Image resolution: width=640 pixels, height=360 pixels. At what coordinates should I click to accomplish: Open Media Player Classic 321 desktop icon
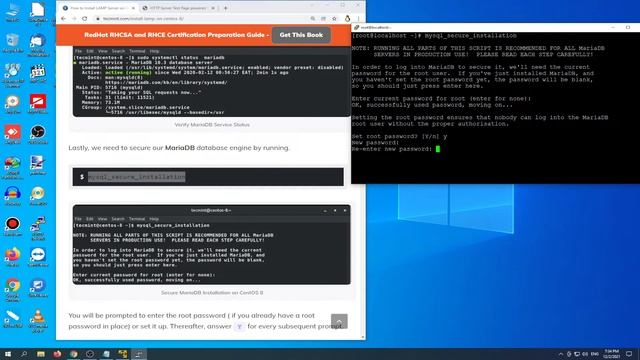click(38, 73)
